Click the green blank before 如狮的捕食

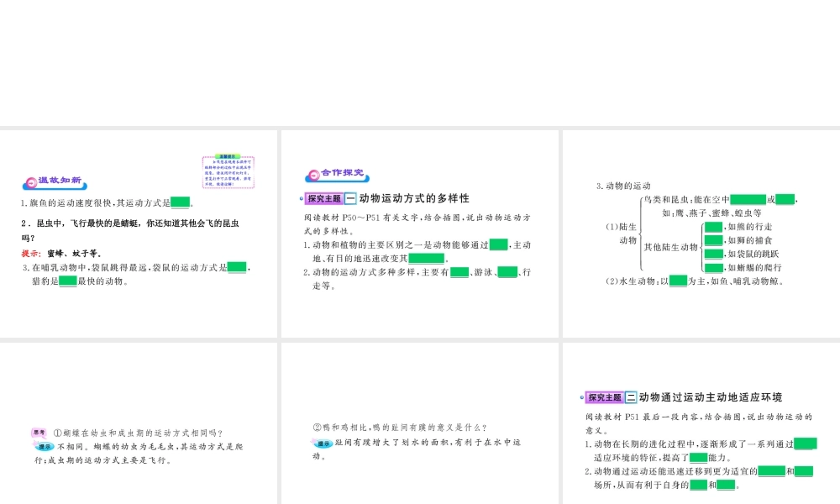(x=713, y=240)
